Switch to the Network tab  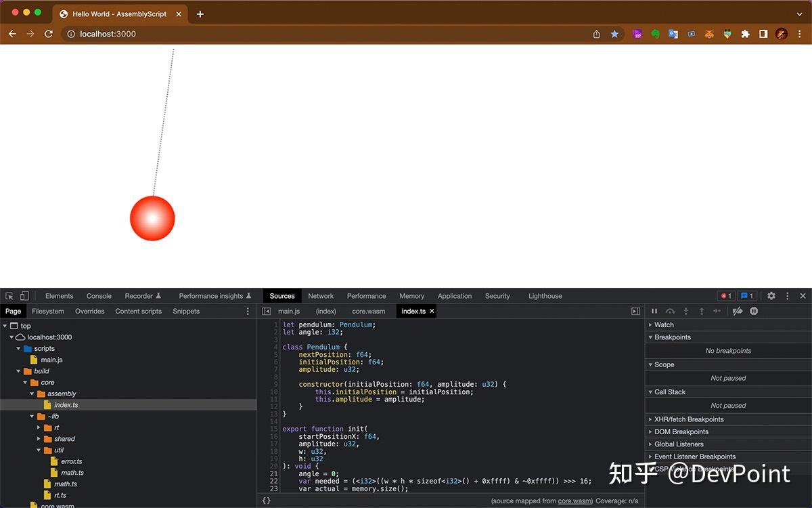[320, 296]
